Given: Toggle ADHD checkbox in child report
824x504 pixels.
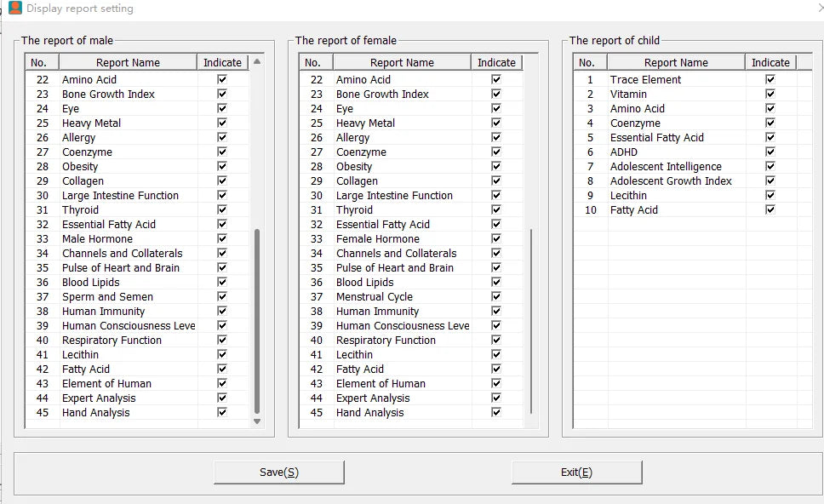Looking at the screenshot, I should point(770,152).
